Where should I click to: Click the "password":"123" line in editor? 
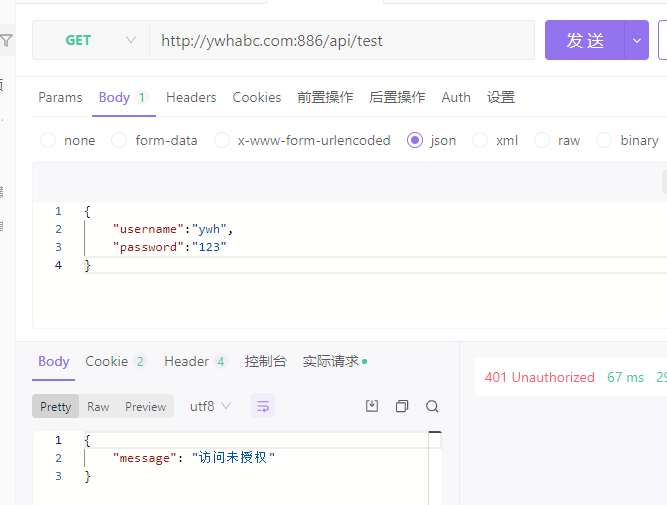tap(169, 247)
